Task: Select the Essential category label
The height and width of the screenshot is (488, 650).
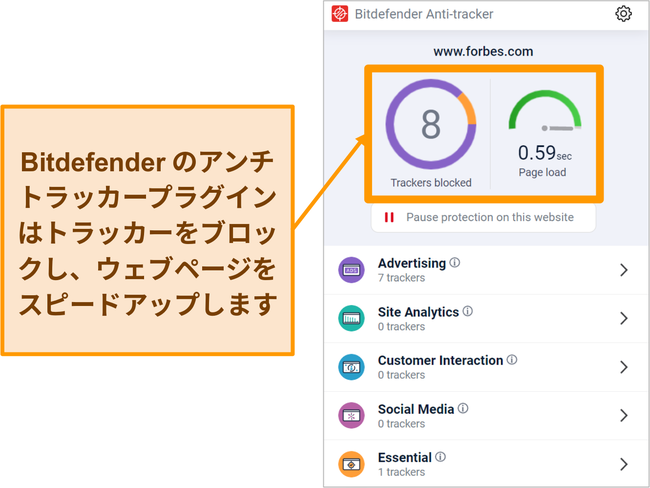Action: 405,458
